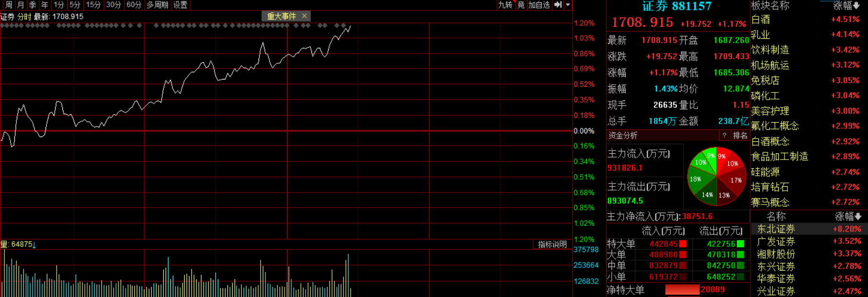The width and height of the screenshot is (868, 297).
Task: Toggle 竞 auction display
Action: tap(521, 5)
